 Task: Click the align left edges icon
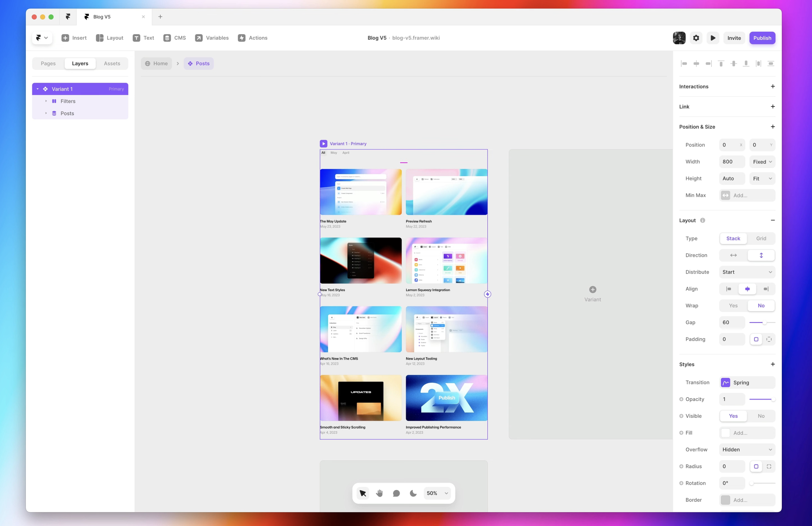684,63
